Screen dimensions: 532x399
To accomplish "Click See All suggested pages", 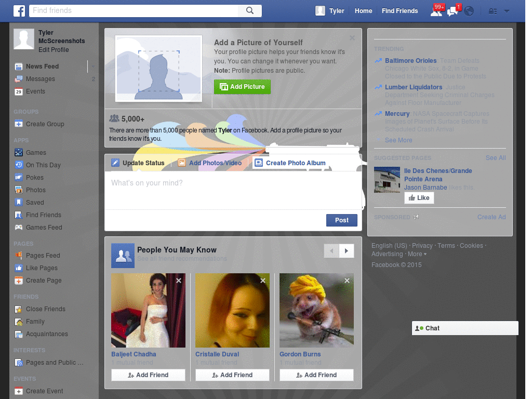I will click(x=495, y=158).
